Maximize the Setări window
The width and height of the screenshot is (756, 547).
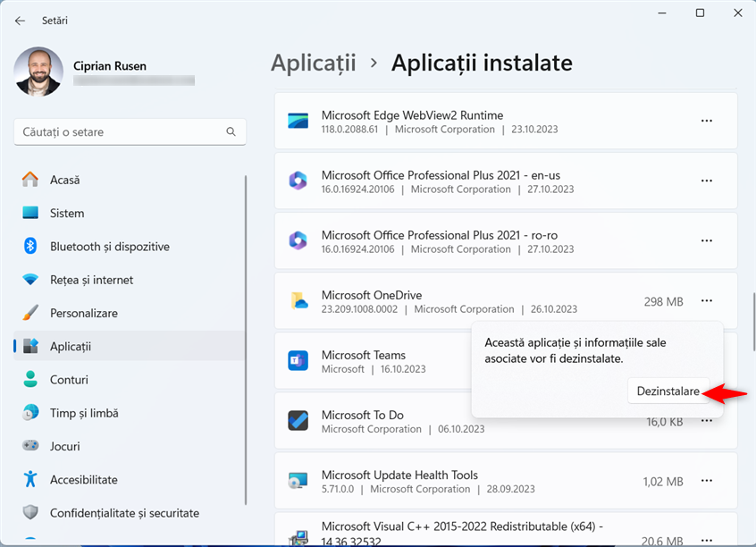(700, 13)
